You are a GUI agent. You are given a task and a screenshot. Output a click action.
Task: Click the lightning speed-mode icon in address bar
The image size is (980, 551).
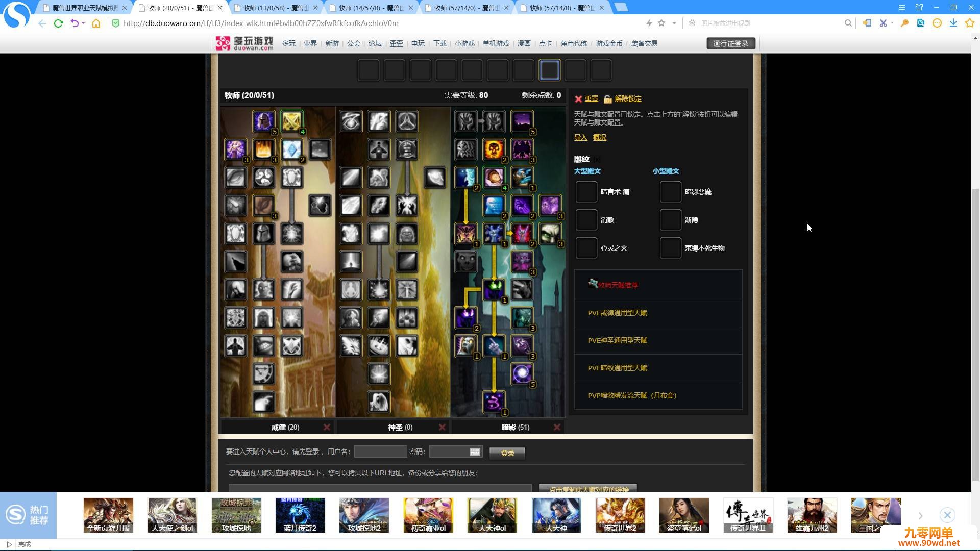pyautogui.click(x=649, y=23)
